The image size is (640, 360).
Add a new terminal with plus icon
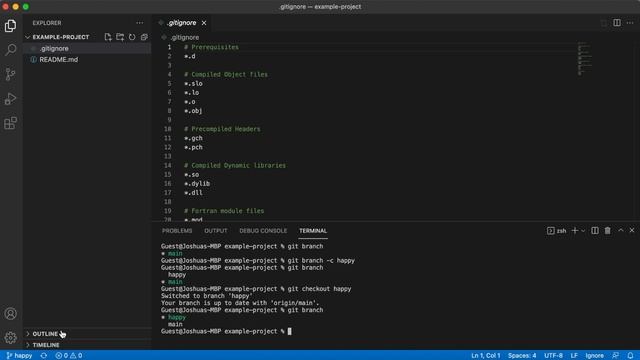[x=575, y=231]
